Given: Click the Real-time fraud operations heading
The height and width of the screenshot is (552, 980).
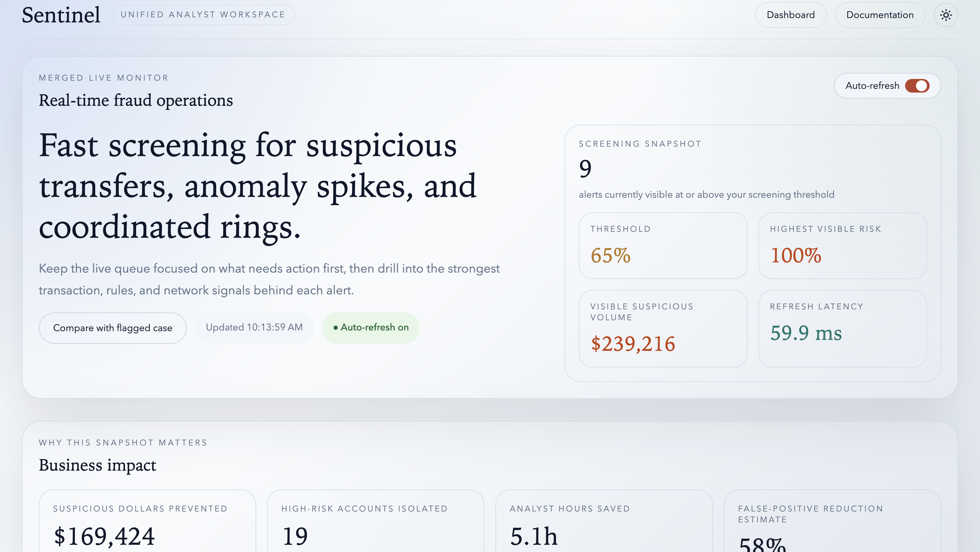Looking at the screenshot, I should pyautogui.click(x=136, y=100).
